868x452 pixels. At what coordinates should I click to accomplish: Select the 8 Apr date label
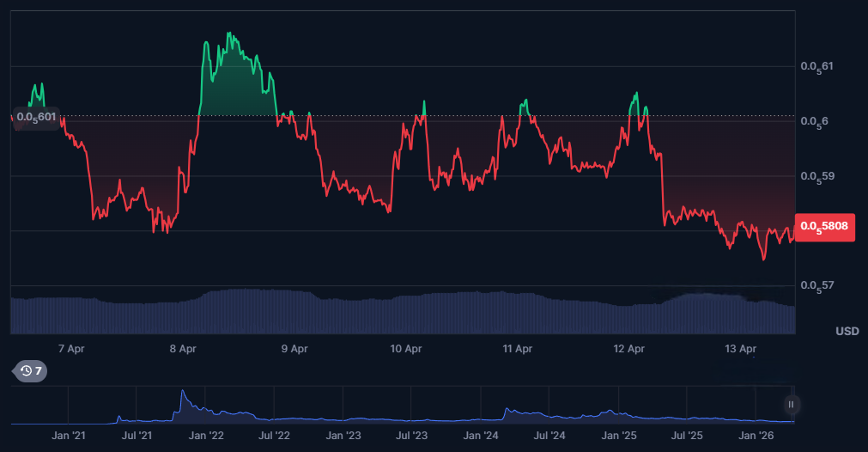(183, 349)
